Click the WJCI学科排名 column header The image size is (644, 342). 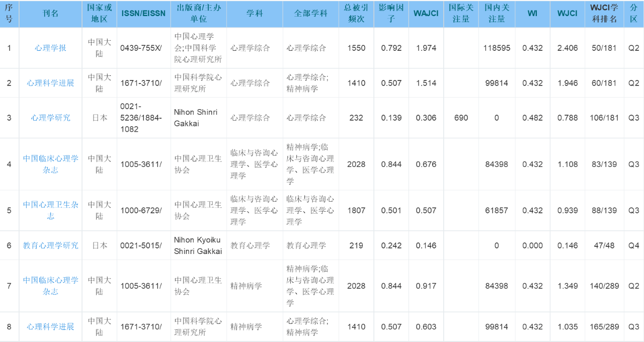(604, 14)
